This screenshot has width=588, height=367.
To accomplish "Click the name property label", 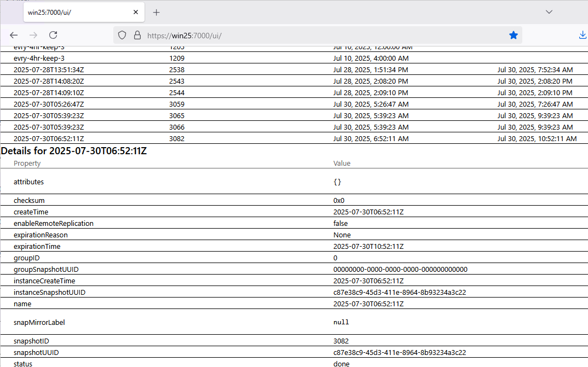I will pos(22,304).
